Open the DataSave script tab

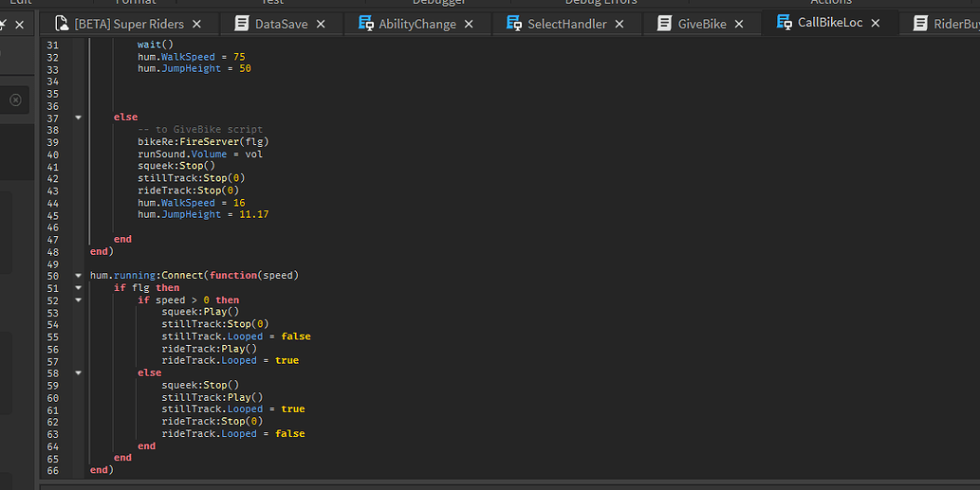pos(281,24)
